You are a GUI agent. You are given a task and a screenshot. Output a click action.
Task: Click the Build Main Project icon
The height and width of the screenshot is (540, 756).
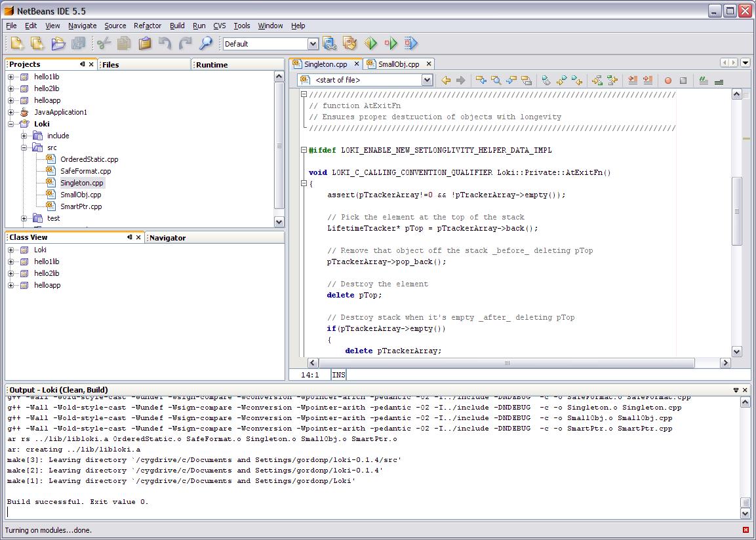(329, 43)
